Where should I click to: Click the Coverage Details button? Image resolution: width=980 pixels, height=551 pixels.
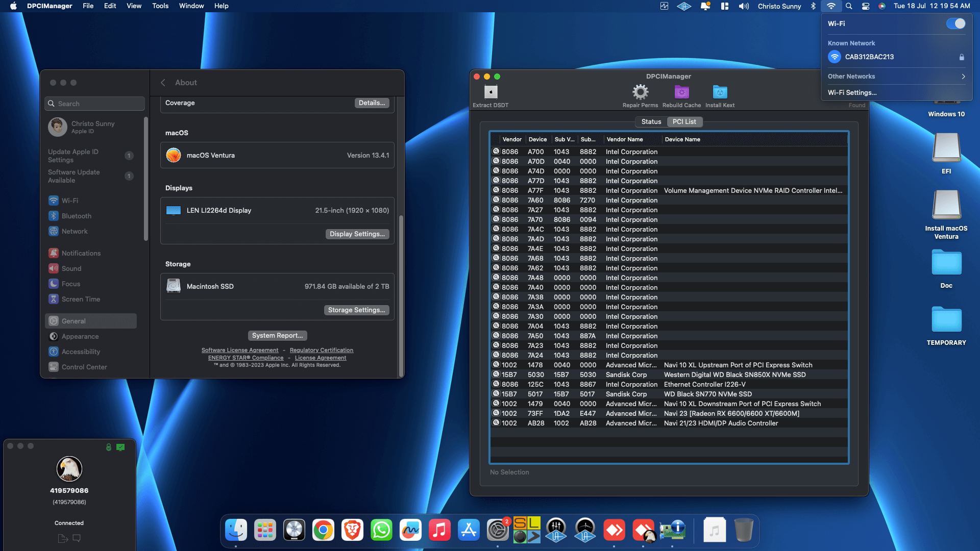pos(372,103)
